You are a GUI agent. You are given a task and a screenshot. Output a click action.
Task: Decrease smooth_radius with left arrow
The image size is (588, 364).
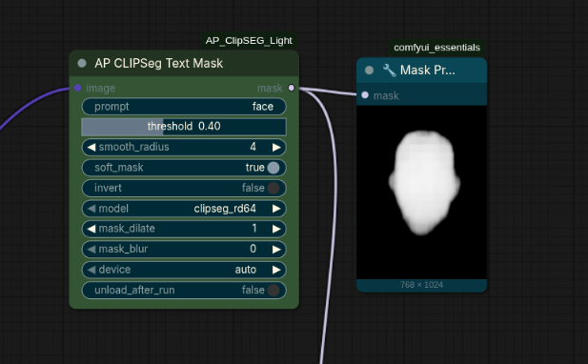(x=91, y=147)
